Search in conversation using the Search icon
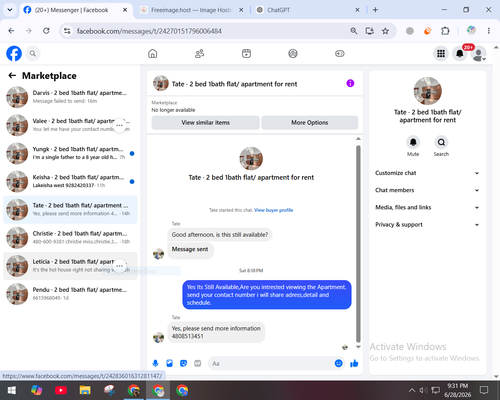The image size is (500, 400). coord(441,142)
